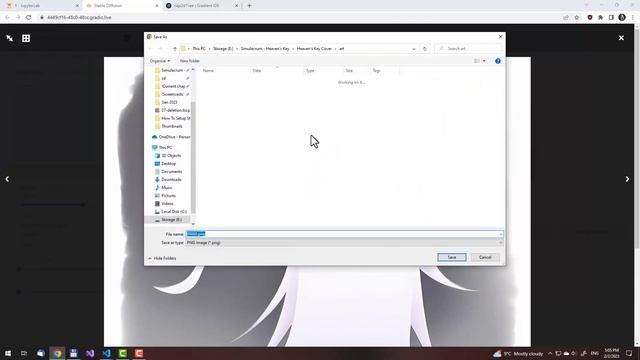Switch to the Stable Diffusion browser tab
This screenshot has height=360, width=640.
click(122, 6)
